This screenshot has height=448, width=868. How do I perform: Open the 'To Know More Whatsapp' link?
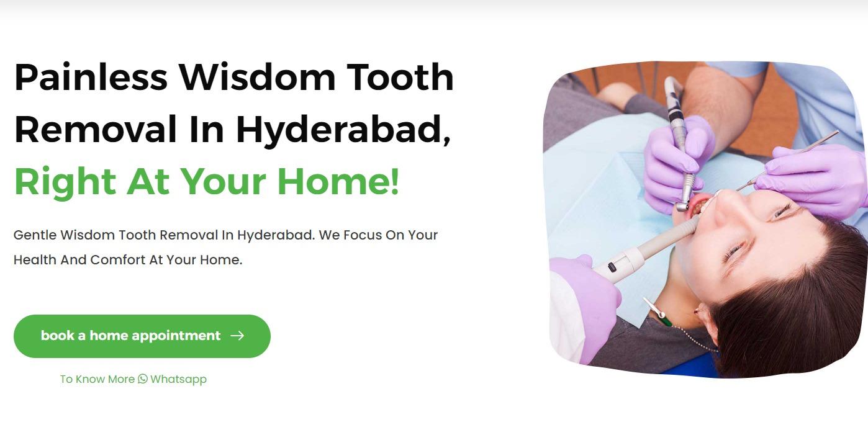(x=133, y=379)
